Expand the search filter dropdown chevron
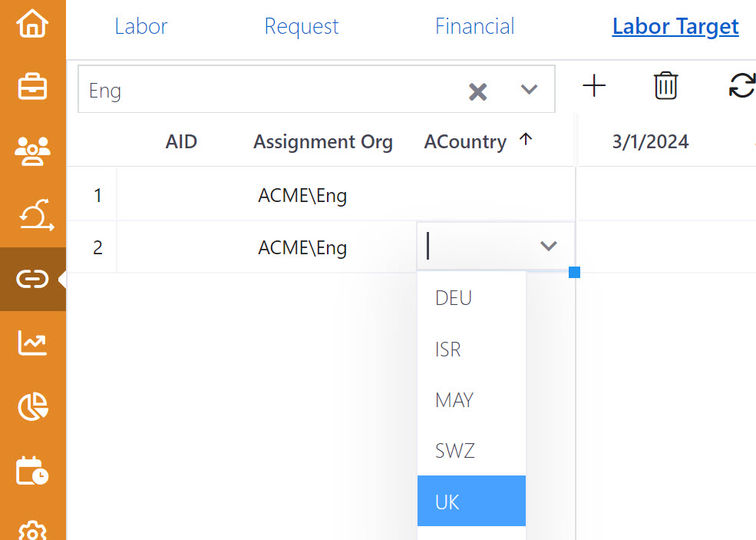This screenshot has height=540, width=756. click(x=529, y=89)
